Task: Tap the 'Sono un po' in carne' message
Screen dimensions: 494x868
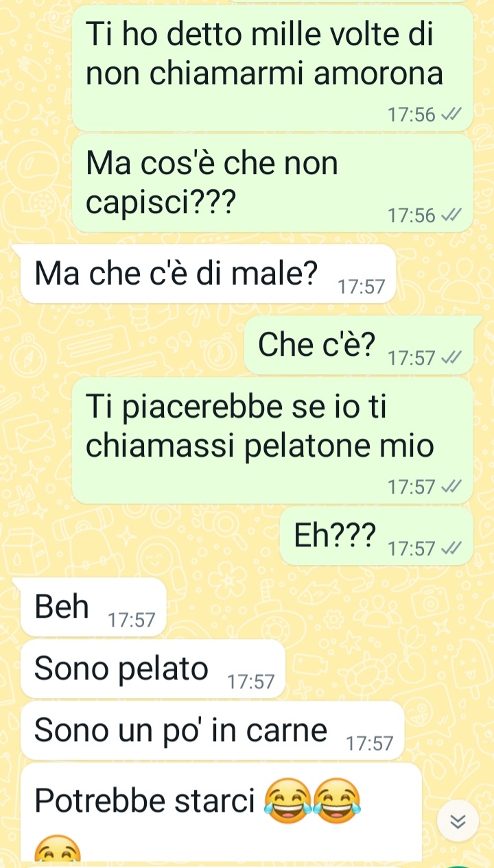Action: (212, 730)
